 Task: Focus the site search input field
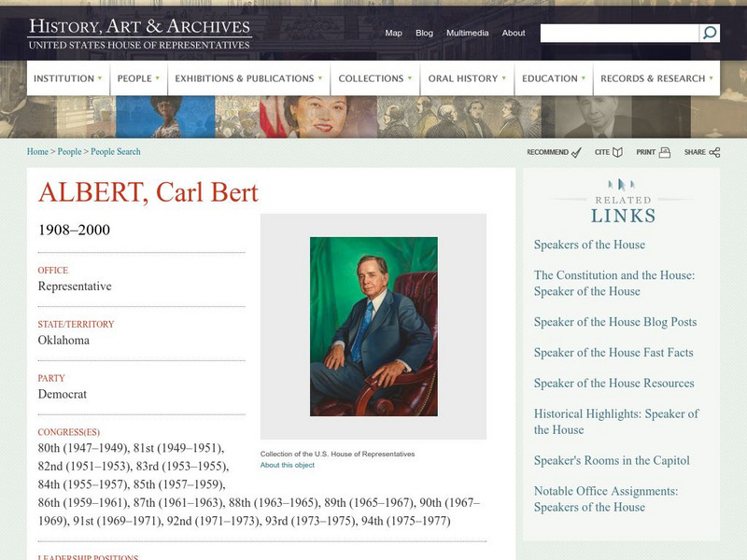619,34
